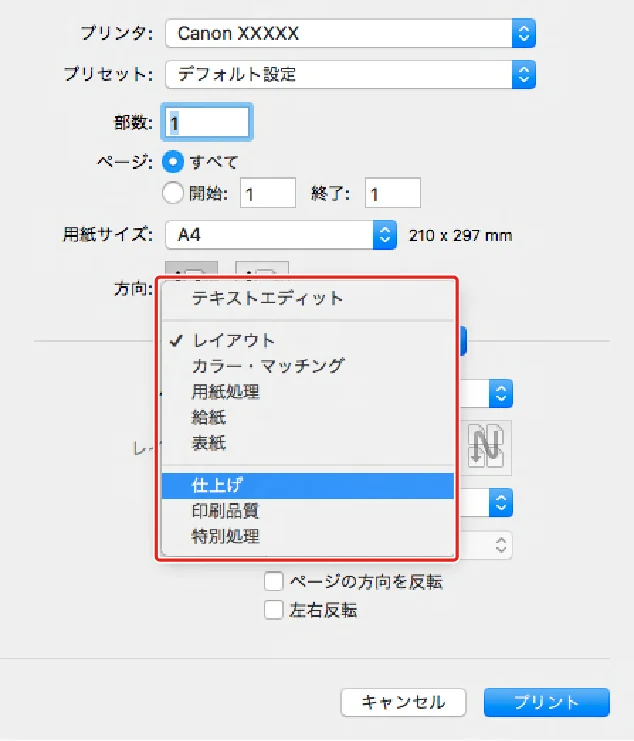
Task: Choose 表紙 in the popup menu
Action: point(308,443)
